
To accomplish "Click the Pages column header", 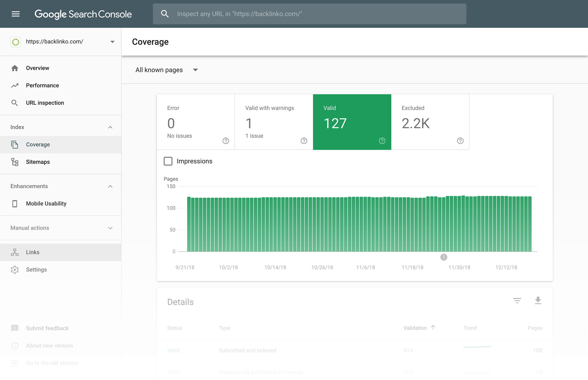I will pyautogui.click(x=535, y=328).
